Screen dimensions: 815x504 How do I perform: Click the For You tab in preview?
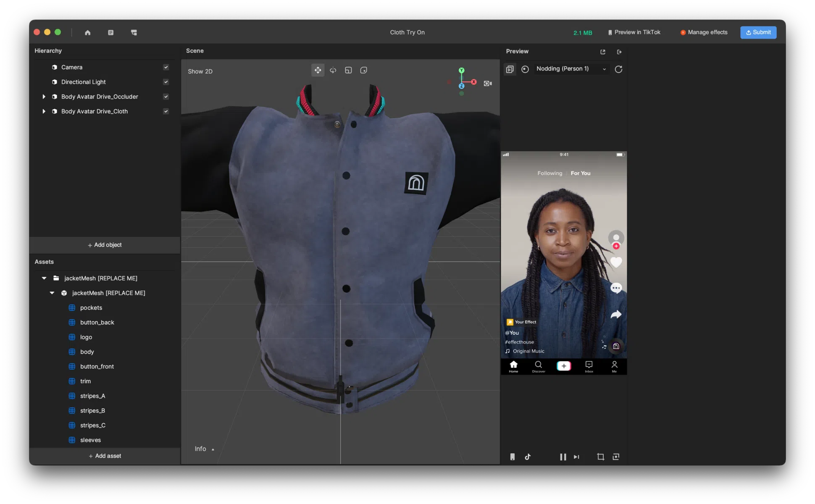point(581,173)
